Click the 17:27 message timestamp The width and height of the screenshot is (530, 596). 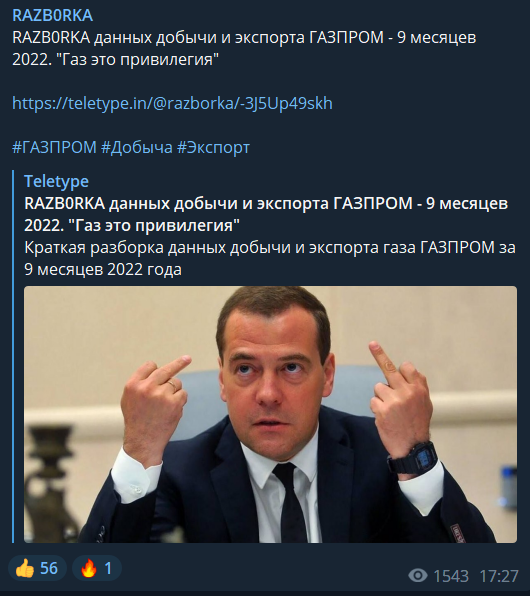(x=499, y=576)
